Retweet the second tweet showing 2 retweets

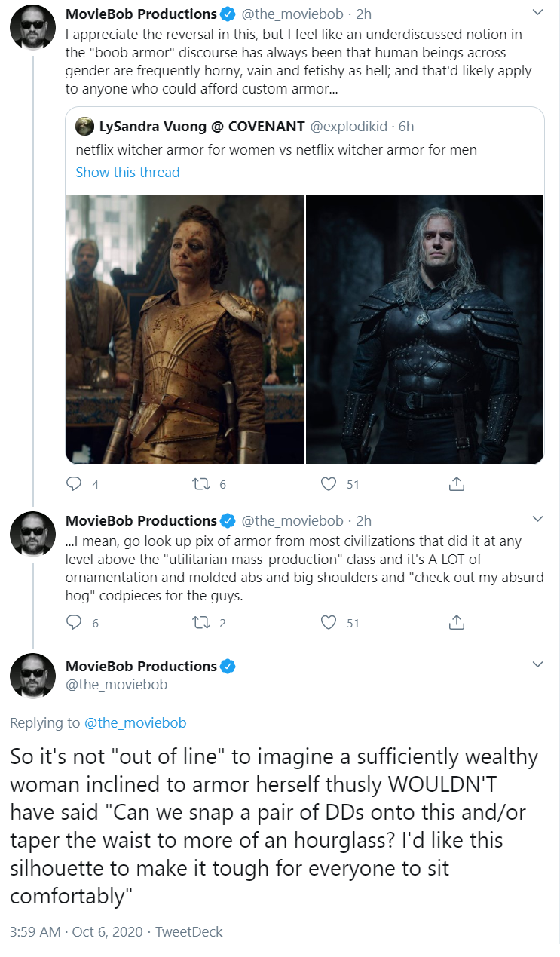pos(202,622)
